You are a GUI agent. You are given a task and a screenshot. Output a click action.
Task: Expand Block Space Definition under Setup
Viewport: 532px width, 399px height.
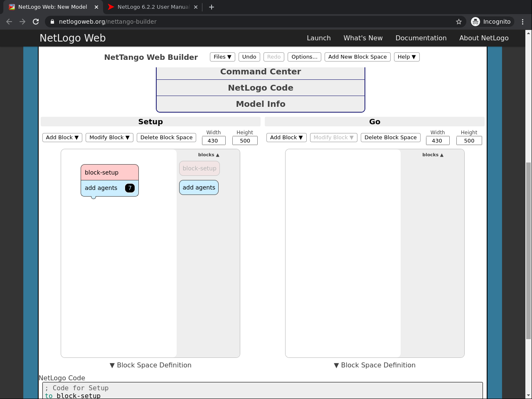(150, 365)
